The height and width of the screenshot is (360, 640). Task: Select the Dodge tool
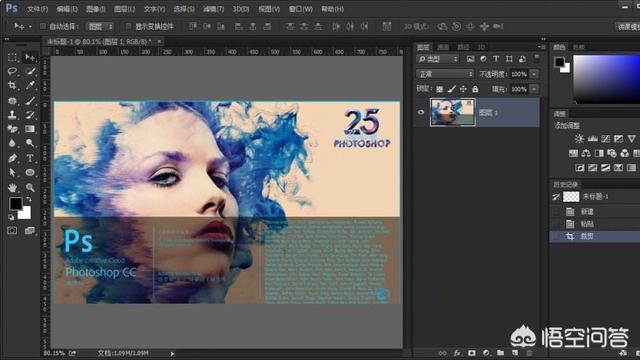[30, 143]
